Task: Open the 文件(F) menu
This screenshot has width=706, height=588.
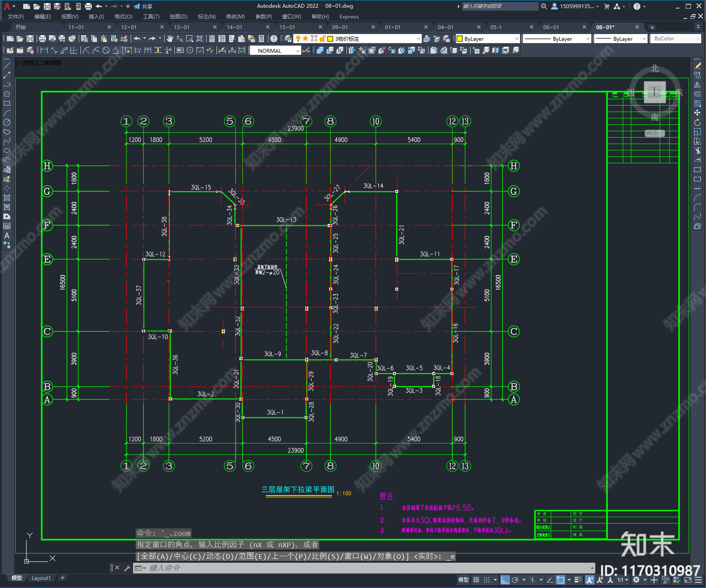Action: (15, 17)
